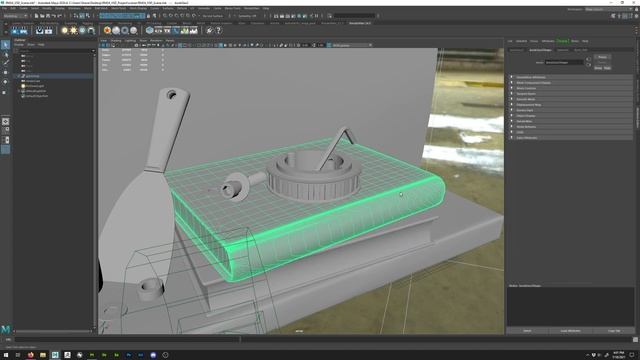Choose the Move tool in toolbox
Screen dimensions: 640x360
coord(5,72)
